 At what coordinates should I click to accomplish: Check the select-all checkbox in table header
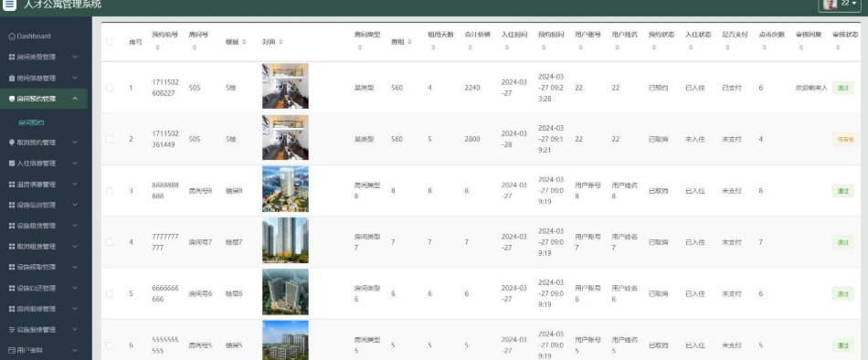[x=109, y=42]
